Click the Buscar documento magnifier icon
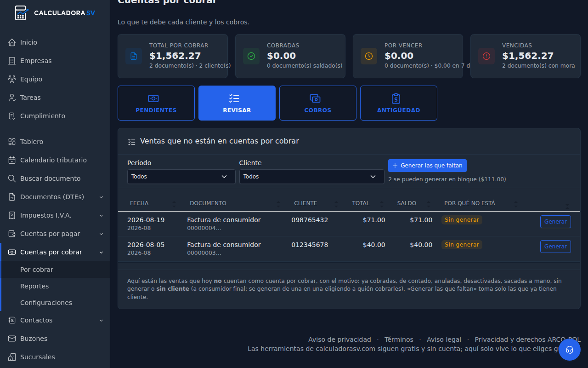This screenshot has width=588, height=368. click(12, 178)
